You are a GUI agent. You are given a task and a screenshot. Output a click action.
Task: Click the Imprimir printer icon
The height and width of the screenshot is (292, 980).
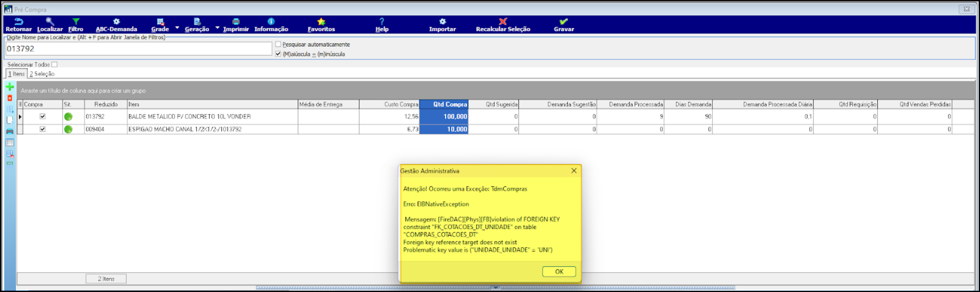(236, 22)
